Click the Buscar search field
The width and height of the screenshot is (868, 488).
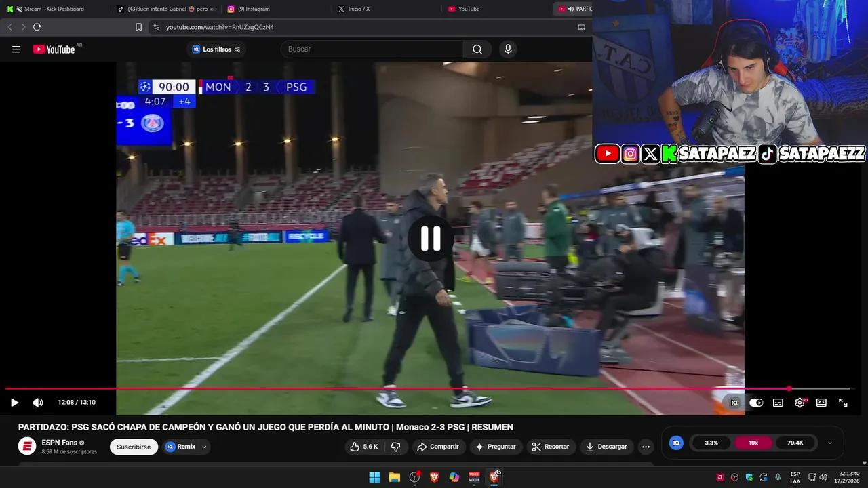[x=372, y=49]
